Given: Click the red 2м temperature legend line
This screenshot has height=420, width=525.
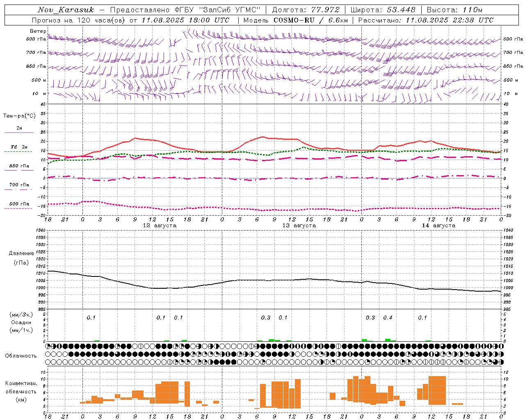Looking at the screenshot, I should coord(19,132).
